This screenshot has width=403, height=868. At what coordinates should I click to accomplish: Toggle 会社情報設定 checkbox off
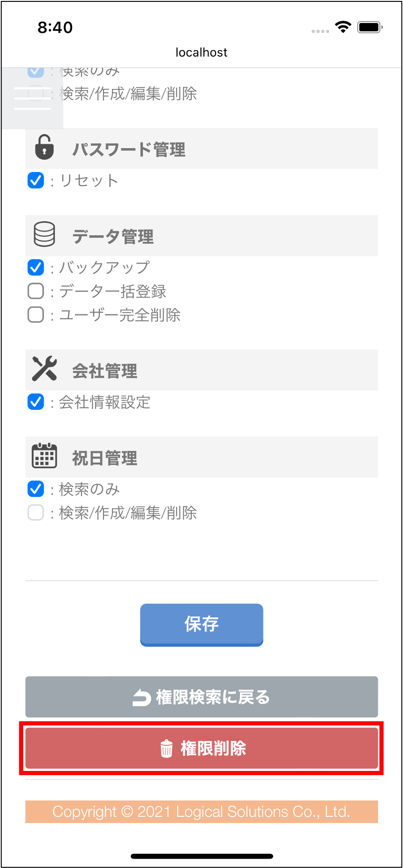pos(36,402)
